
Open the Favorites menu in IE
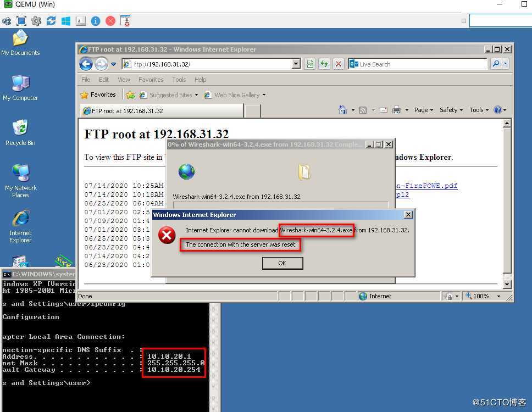[x=151, y=79]
